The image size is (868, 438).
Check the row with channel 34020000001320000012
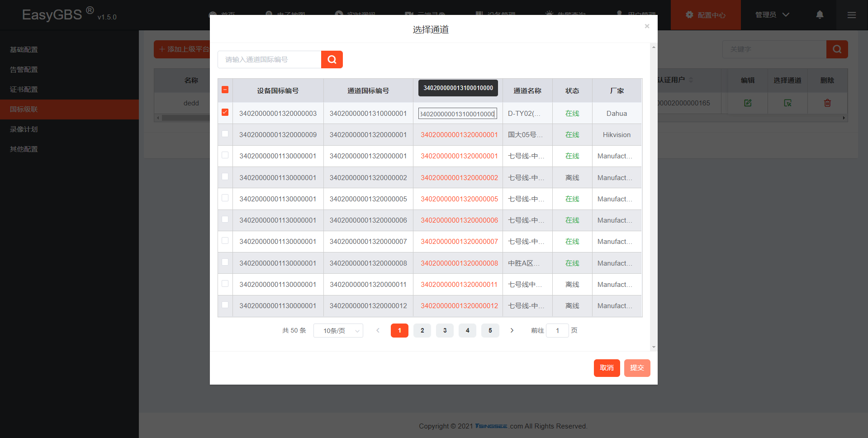[x=225, y=305]
